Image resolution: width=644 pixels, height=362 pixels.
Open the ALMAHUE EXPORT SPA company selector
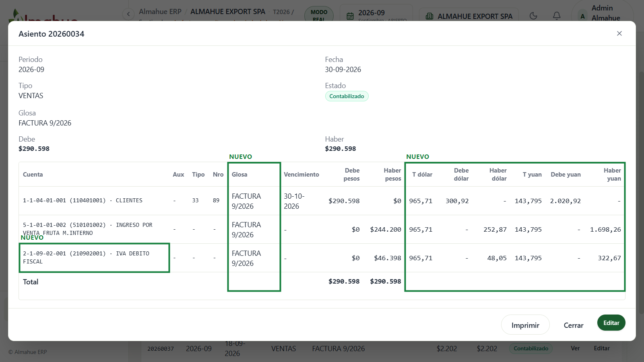[x=469, y=16]
